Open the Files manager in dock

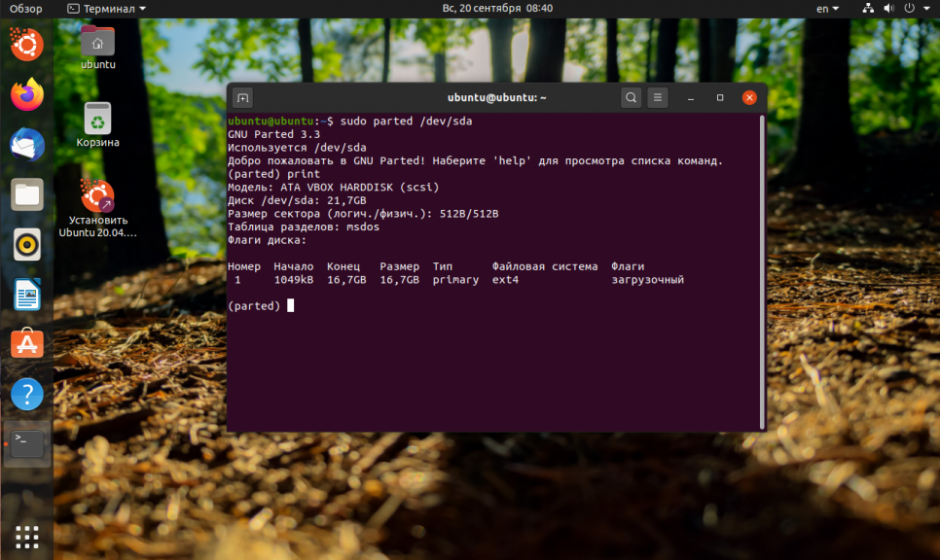point(27,194)
